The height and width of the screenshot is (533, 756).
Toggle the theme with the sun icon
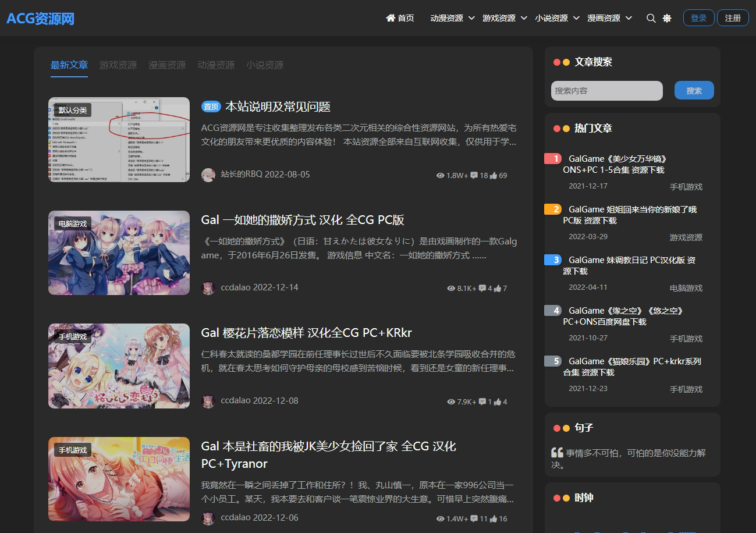(x=667, y=18)
